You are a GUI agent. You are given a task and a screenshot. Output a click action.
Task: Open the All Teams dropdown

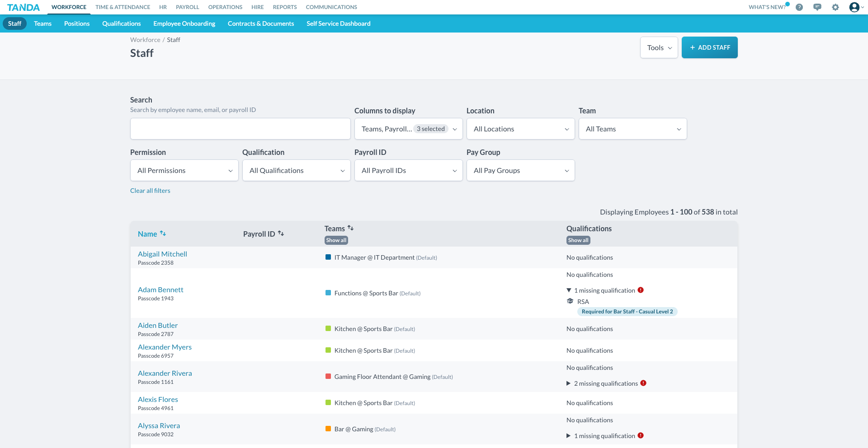coord(632,129)
